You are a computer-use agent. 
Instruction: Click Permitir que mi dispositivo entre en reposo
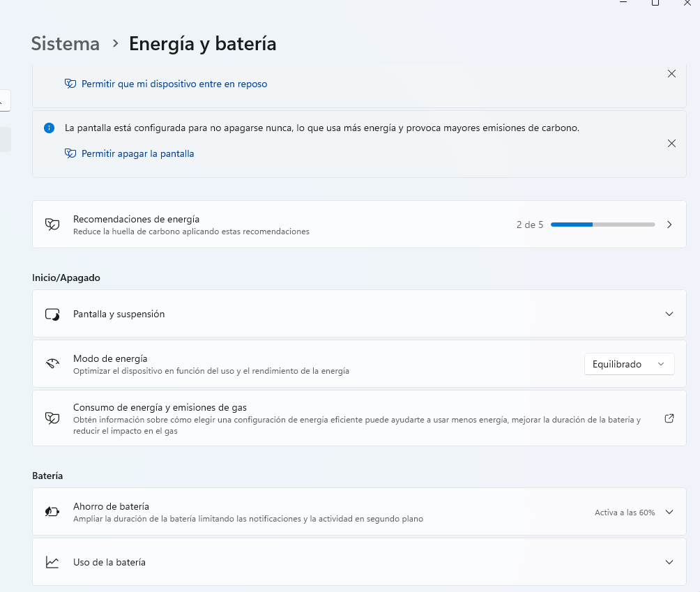[174, 84]
